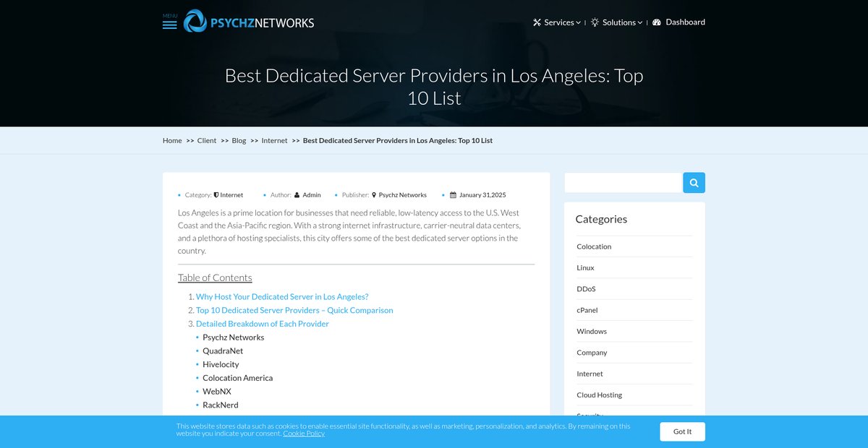Select QuadraNet in table of contents
Viewport: 868px width, 448px height.
(223, 350)
